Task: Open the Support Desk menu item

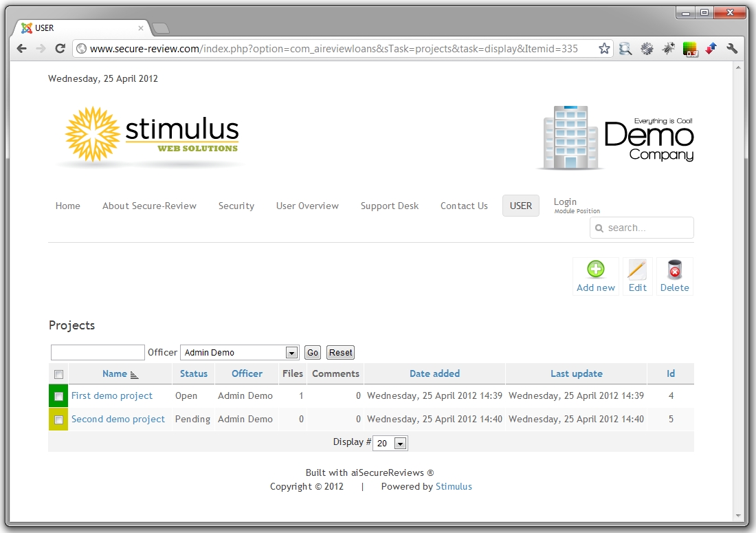Action: [x=389, y=206]
